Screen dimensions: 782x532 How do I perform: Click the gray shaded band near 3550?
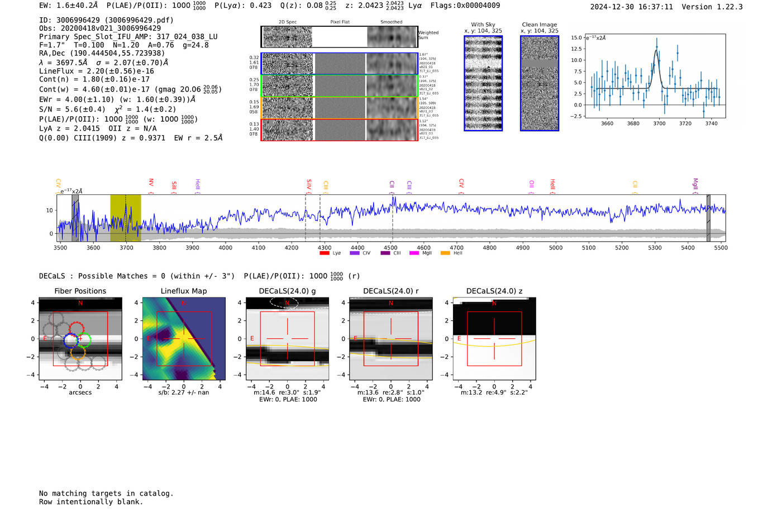[x=75, y=218]
